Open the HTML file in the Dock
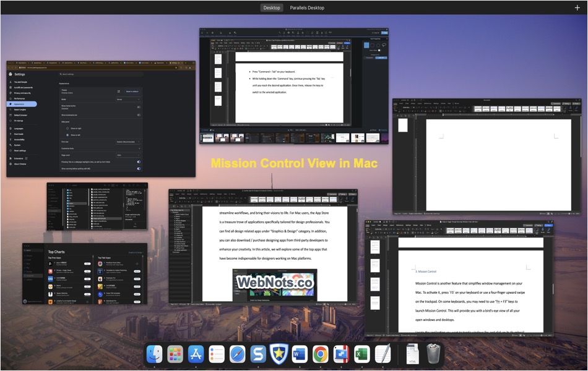588x371 pixels. pyautogui.click(x=412, y=354)
